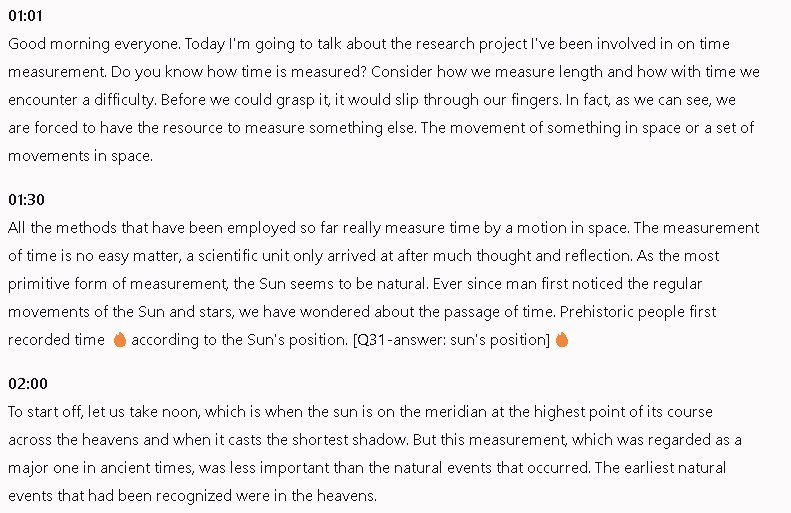Click the phrase "Prehistoric people first"
This screenshot has width=791, height=513.
(638, 312)
